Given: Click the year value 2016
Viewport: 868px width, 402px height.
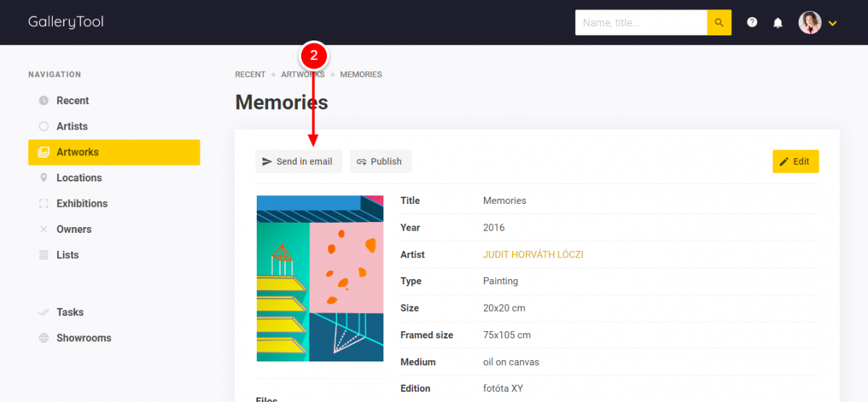Looking at the screenshot, I should (x=494, y=227).
